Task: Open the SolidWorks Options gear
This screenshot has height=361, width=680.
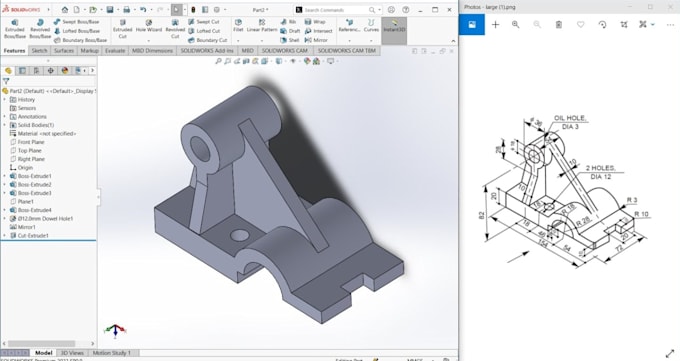Action: pos(216,10)
